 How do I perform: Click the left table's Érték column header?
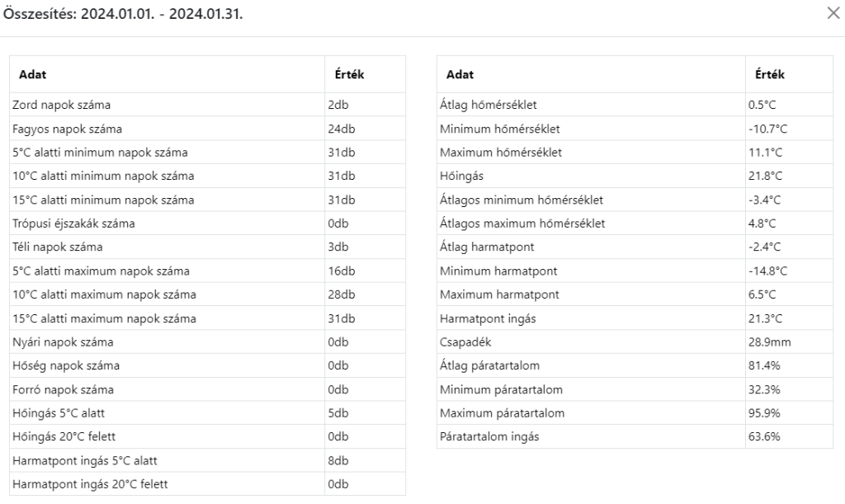345,74
